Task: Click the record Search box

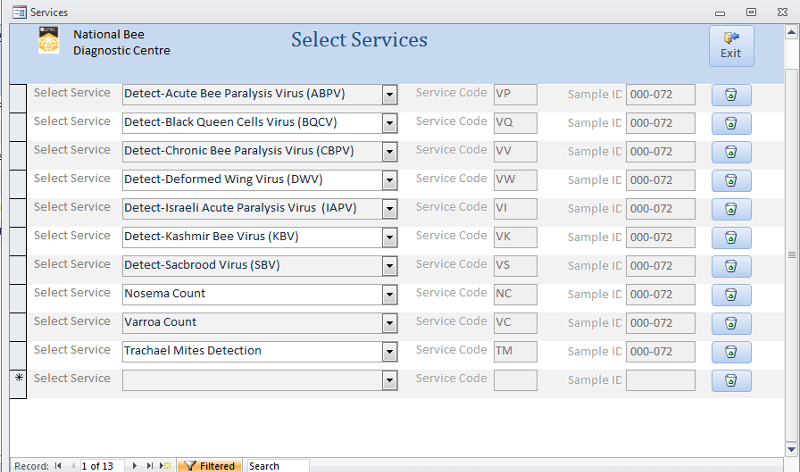Action: point(276,466)
